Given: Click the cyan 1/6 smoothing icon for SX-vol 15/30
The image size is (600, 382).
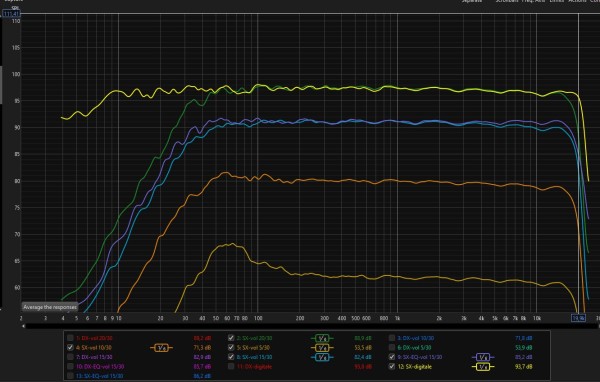Looking at the screenshot, I should tap(322, 357).
